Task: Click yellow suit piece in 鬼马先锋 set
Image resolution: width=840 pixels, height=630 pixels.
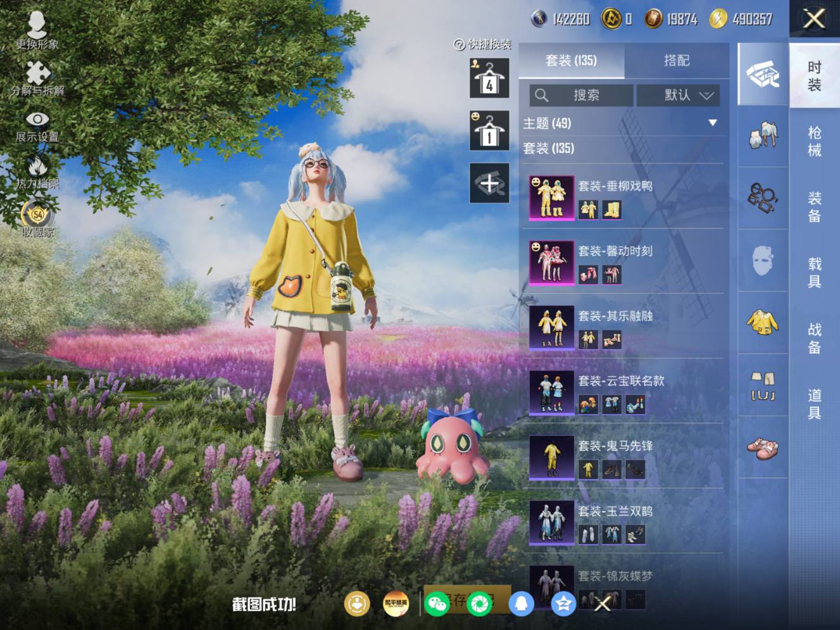Action: pos(588,470)
